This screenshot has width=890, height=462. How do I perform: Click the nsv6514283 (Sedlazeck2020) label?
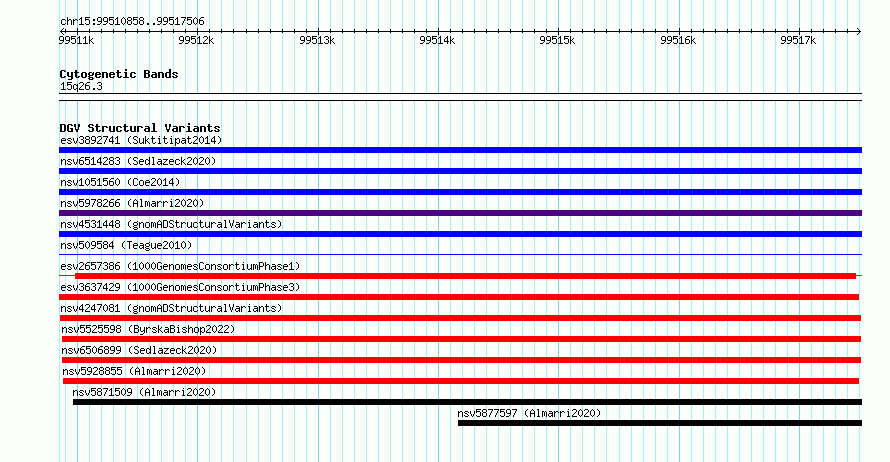138,161
